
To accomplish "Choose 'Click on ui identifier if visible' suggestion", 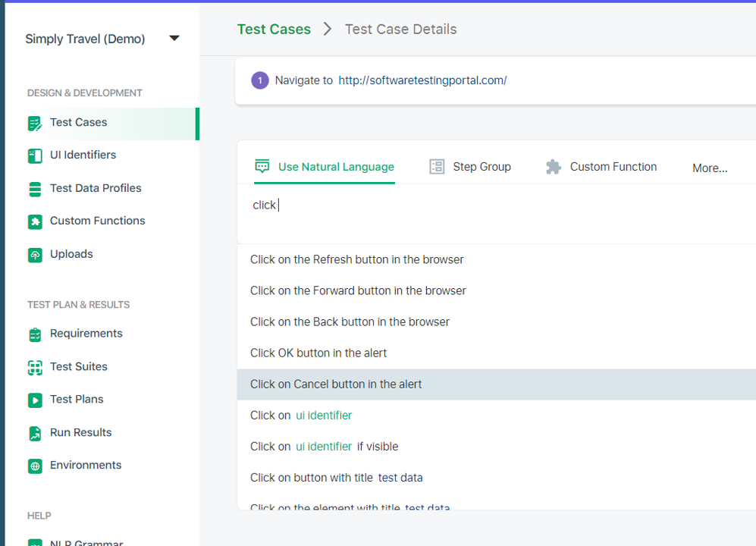I will pyautogui.click(x=497, y=447).
